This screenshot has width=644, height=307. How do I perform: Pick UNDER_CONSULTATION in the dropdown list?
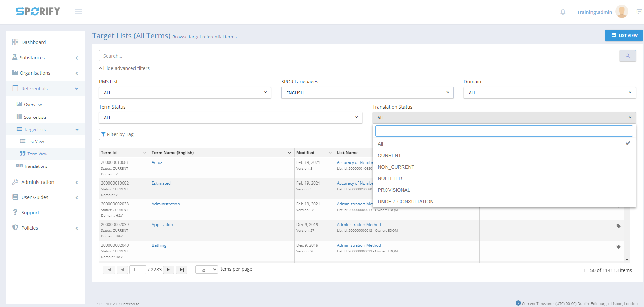click(406, 202)
